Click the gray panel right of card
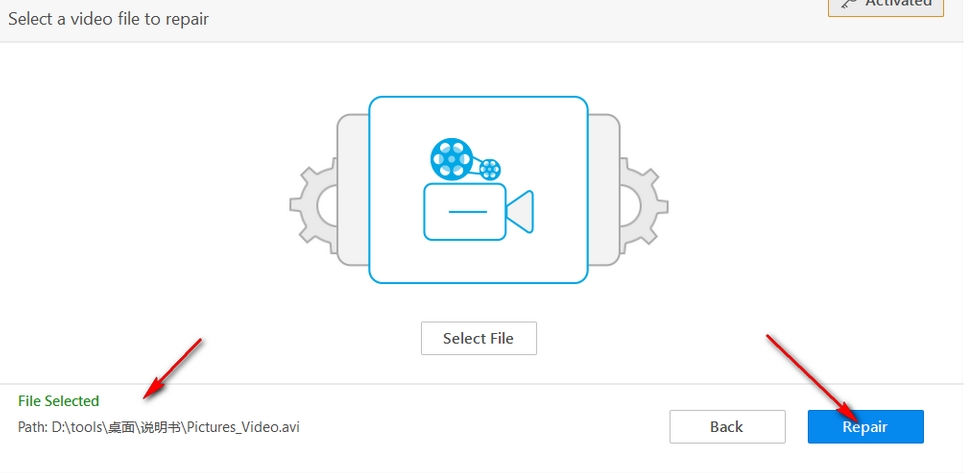 pos(604,190)
